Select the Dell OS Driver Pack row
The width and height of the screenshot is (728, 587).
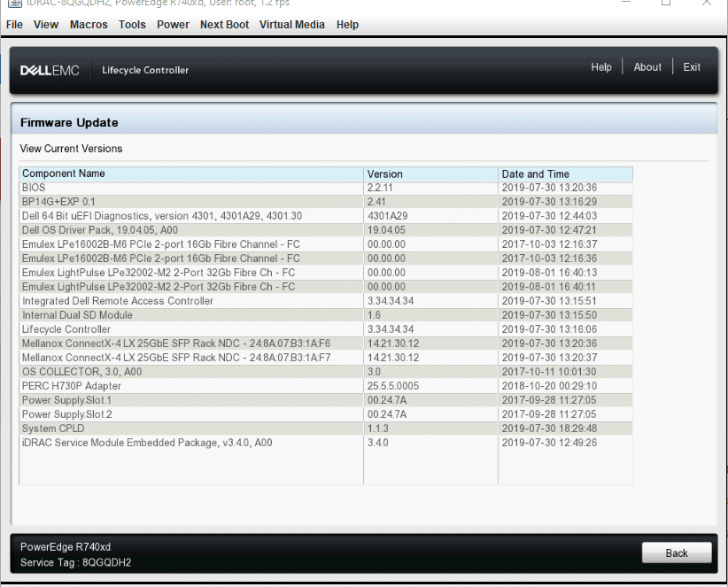click(325, 230)
